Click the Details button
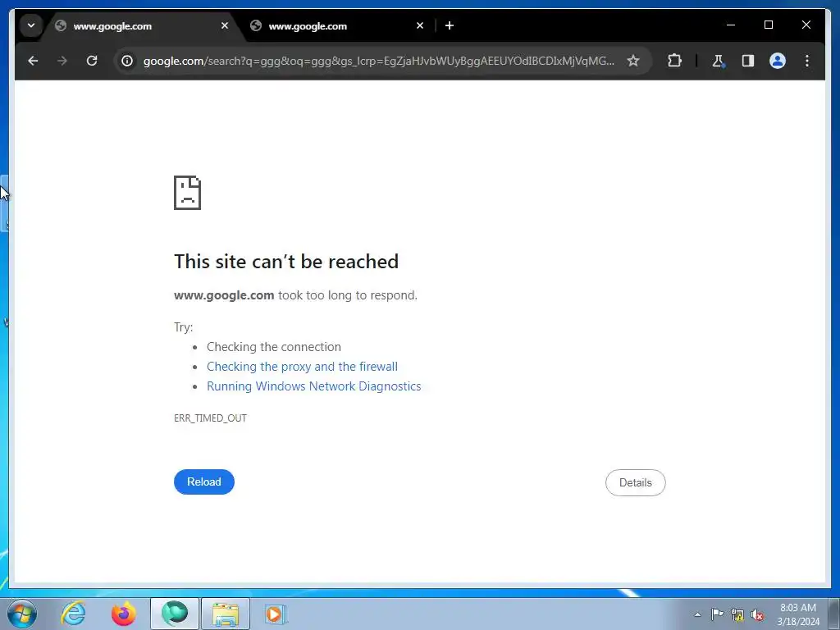Screen dimensions: 840x630 (636, 482)
